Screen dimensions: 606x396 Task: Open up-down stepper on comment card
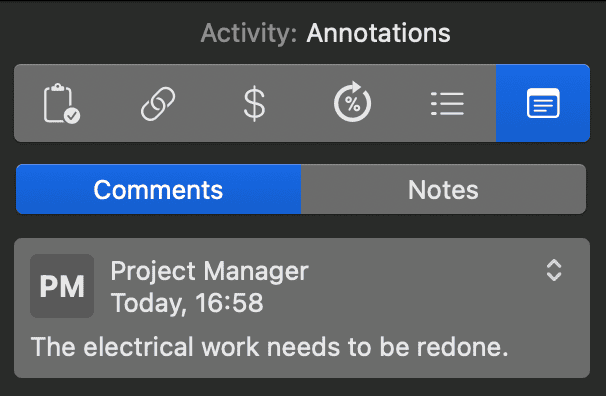[554, 270]
